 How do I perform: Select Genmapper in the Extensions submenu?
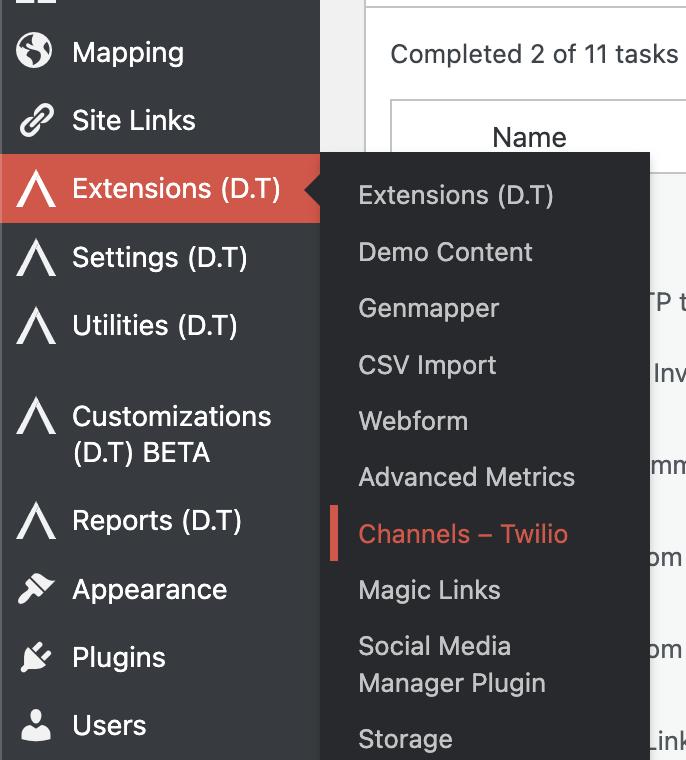[x=428, y=308]
